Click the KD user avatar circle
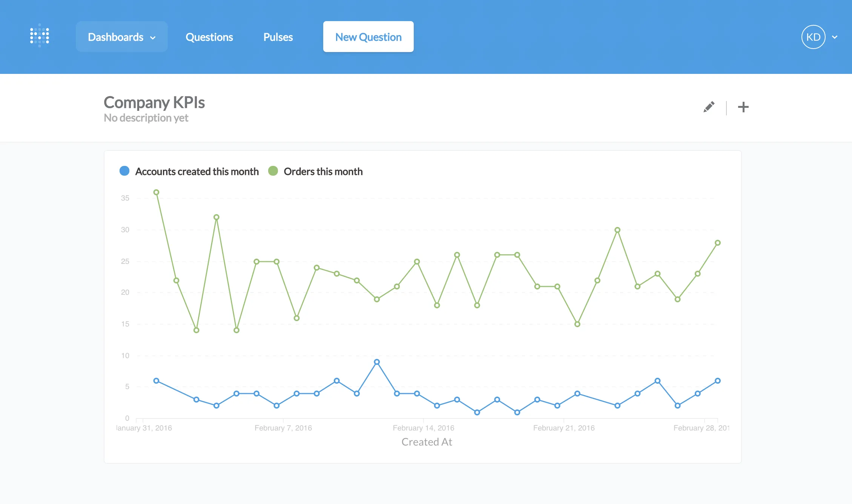This screenshot has height=504, width=852. 813,37
